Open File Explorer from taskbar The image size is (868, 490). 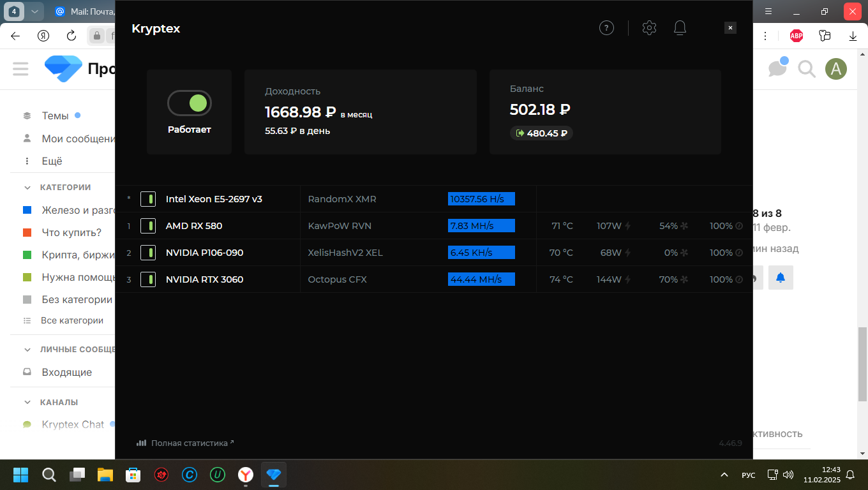tap(105, 475)
